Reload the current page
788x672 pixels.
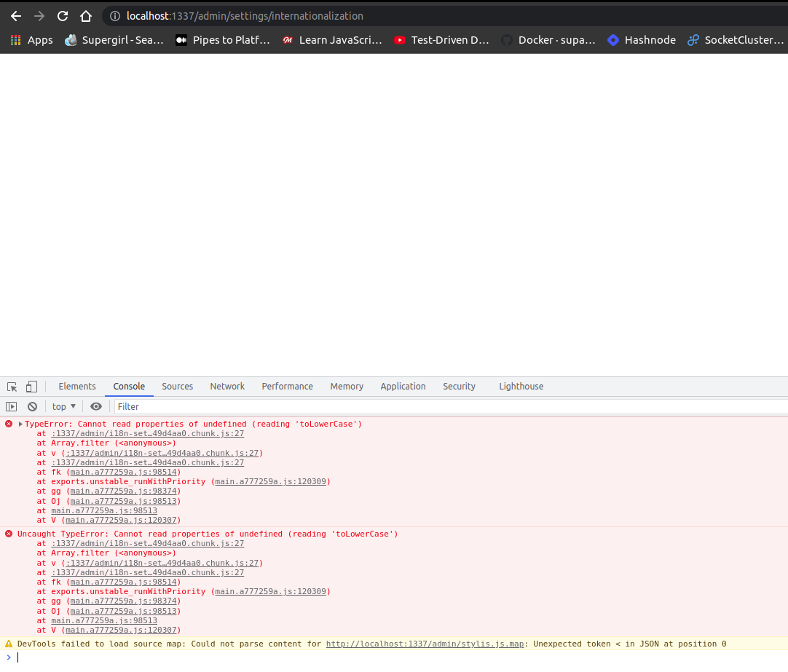(x=62, y=15)
